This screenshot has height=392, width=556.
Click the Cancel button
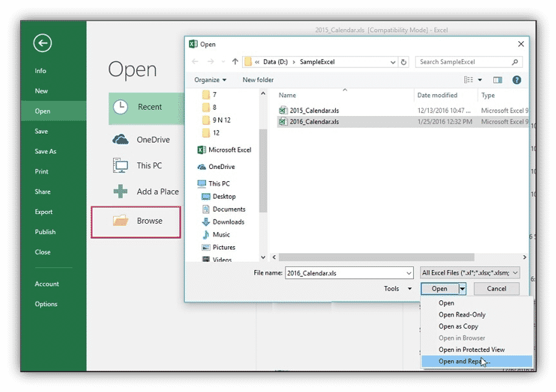[496, 289]
